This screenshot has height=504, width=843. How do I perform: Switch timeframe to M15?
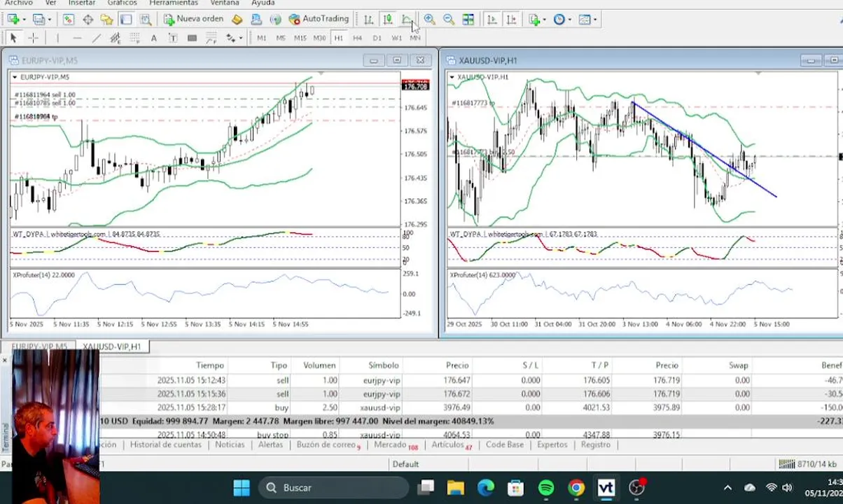point(300,38)
